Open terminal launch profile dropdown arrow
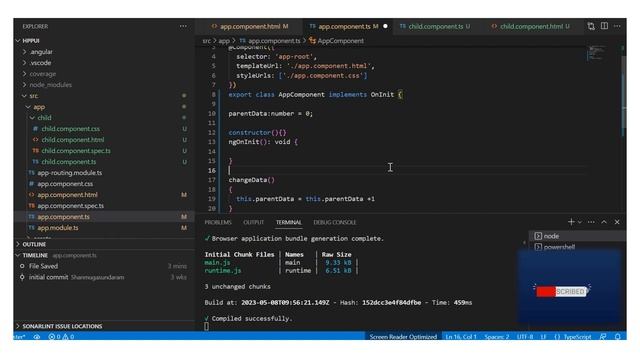The width and height of the screenshot is (640, 360). point(580,222)
